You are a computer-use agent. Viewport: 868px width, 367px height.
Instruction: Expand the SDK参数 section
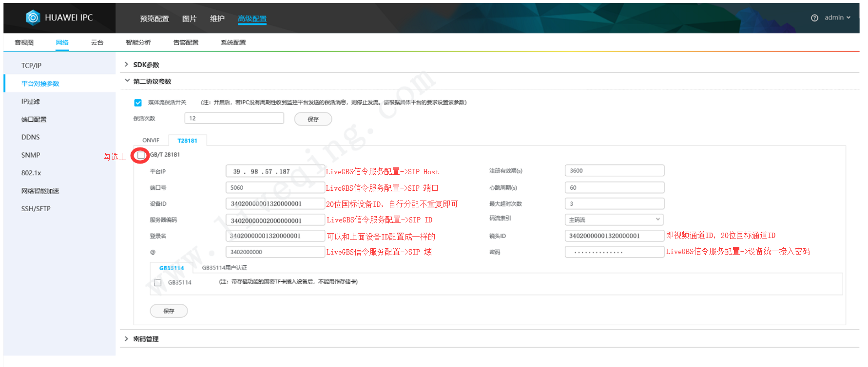(146, 65)
